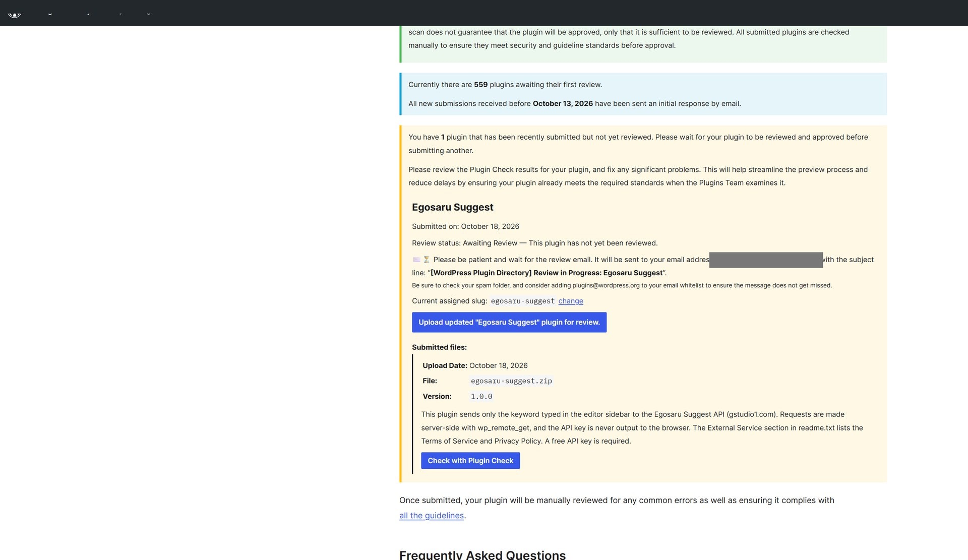Click the 'Upload Date:' label
This screenshot has height=560, width=968.
click(x=445, y=366)
